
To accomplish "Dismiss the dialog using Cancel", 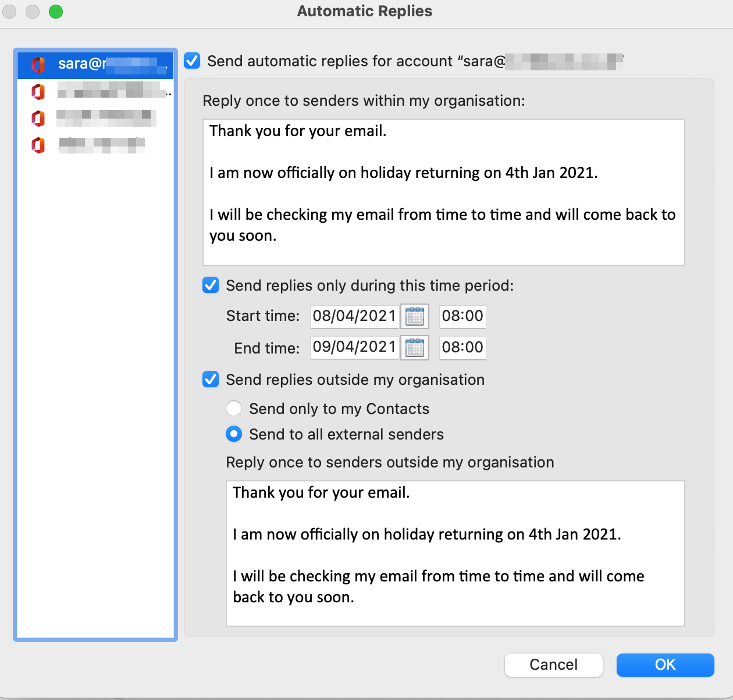I will tap(553, 665).
